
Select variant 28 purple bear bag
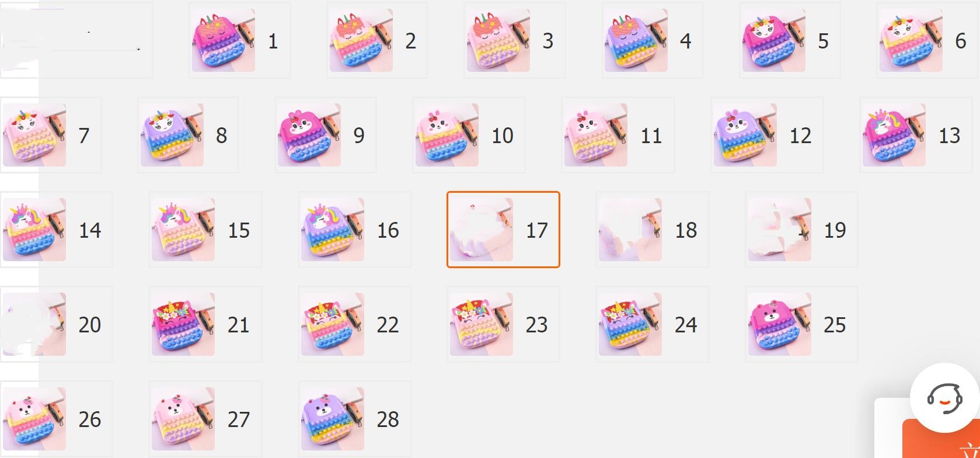[x=354, y=419]
